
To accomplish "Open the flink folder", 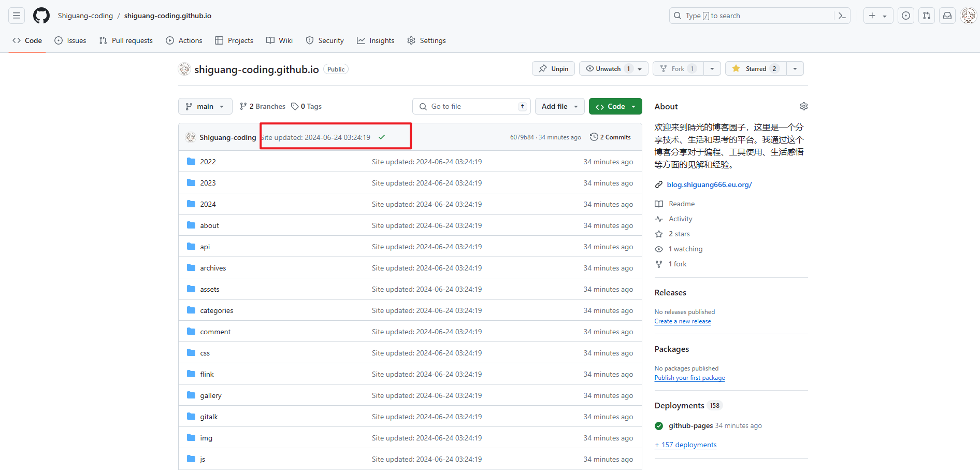I will coord(207,374).
